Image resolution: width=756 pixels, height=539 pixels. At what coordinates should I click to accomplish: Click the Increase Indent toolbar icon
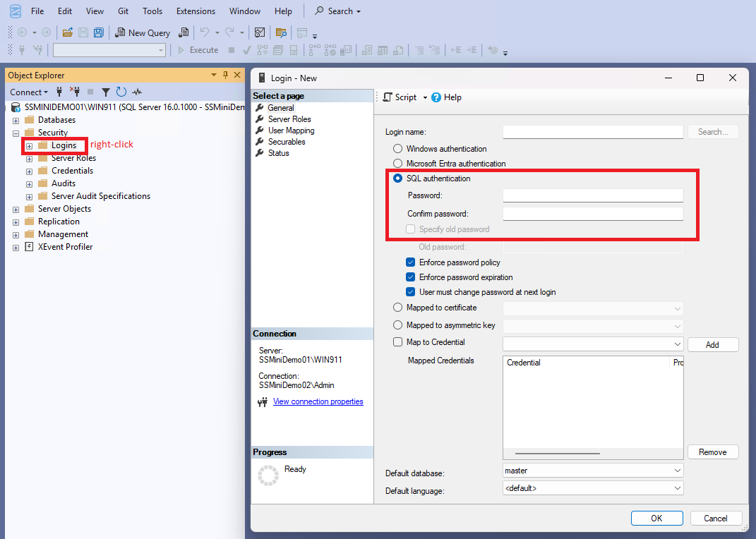(472, 49)
